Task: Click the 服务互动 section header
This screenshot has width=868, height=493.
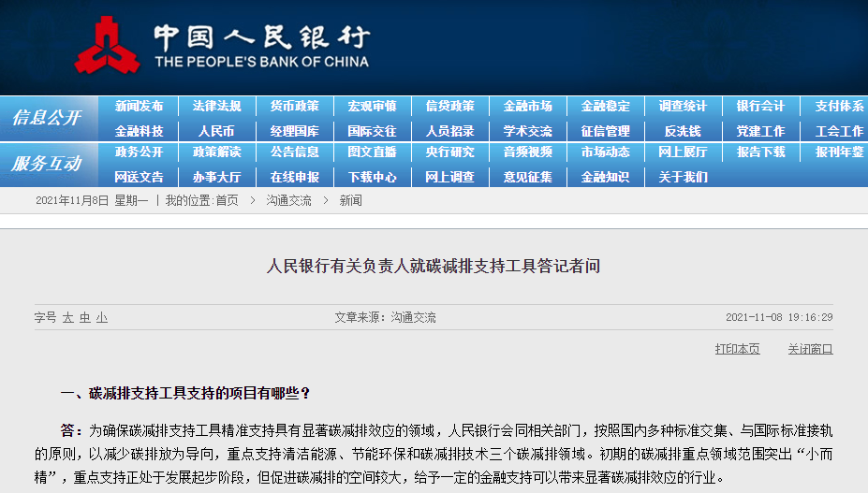Action: (x=47, y=164)
